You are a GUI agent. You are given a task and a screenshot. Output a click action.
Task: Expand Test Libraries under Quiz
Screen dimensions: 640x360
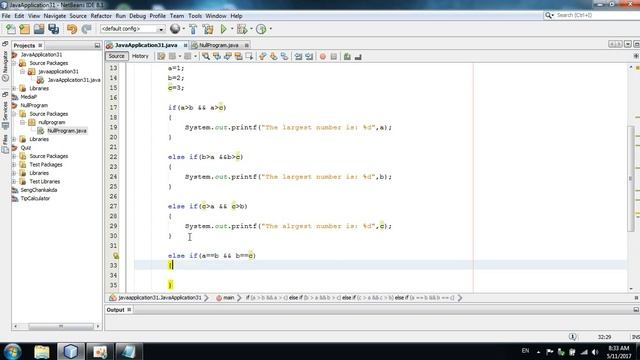tap(14, 182)
